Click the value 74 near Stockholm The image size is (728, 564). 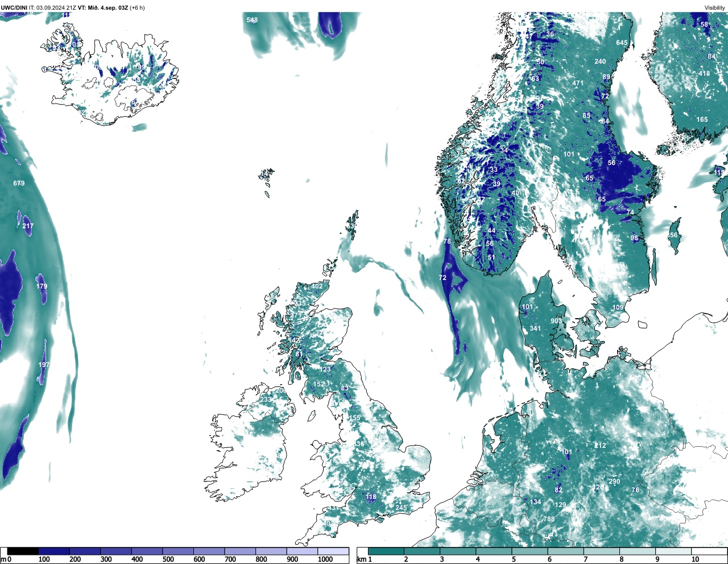click(x=630, y=212)
